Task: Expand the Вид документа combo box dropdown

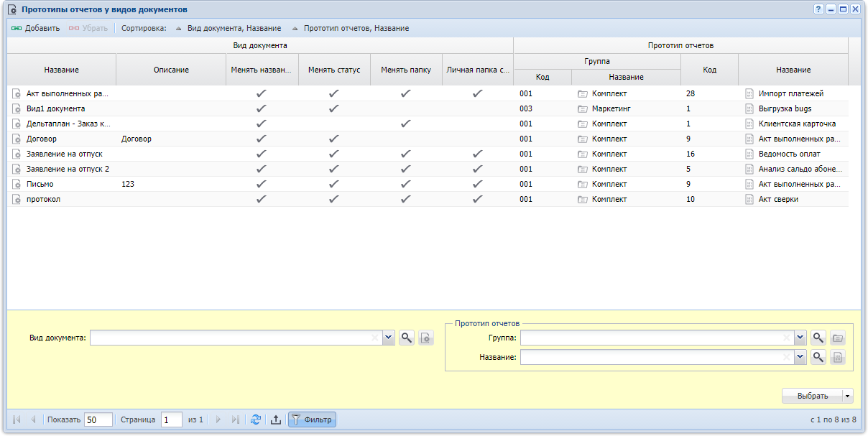Action: click(x=389, y=338)
